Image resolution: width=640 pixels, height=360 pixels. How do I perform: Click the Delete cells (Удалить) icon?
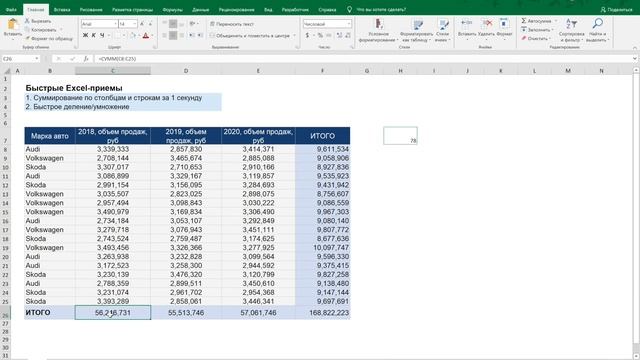[486, 24]
